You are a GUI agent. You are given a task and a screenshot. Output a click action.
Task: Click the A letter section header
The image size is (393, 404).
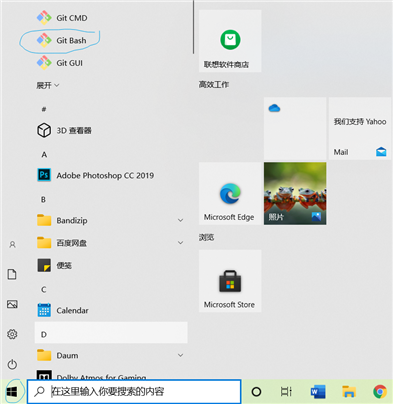click(44, 155)
